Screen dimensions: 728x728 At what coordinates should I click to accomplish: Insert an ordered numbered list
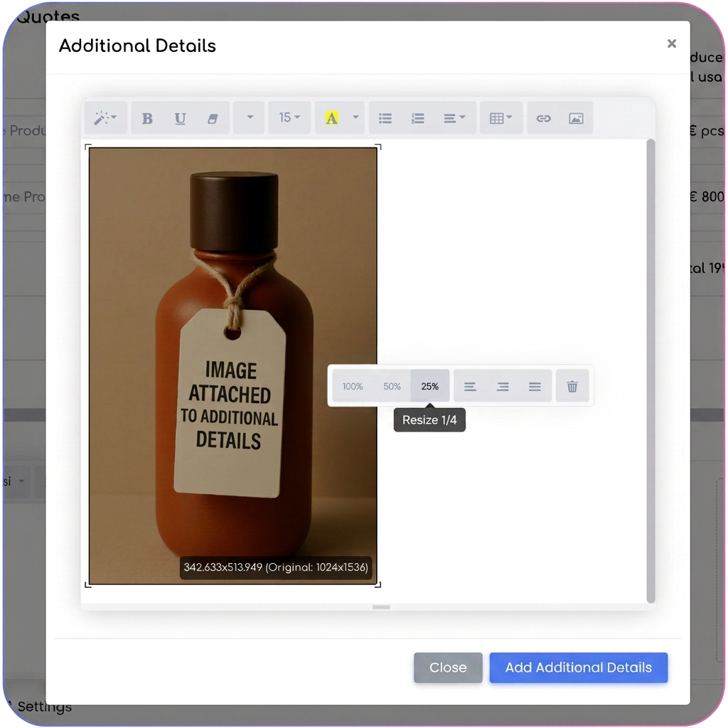417,119
